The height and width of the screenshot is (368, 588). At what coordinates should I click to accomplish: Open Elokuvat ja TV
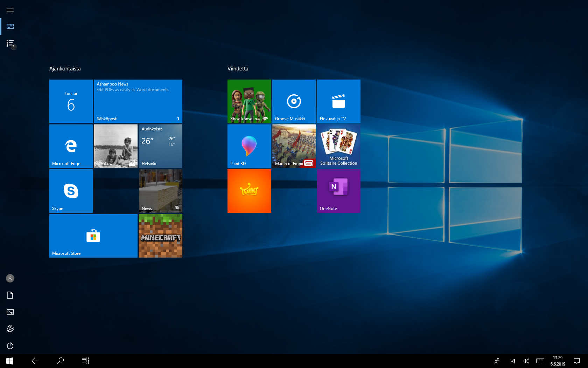(338, 101)
